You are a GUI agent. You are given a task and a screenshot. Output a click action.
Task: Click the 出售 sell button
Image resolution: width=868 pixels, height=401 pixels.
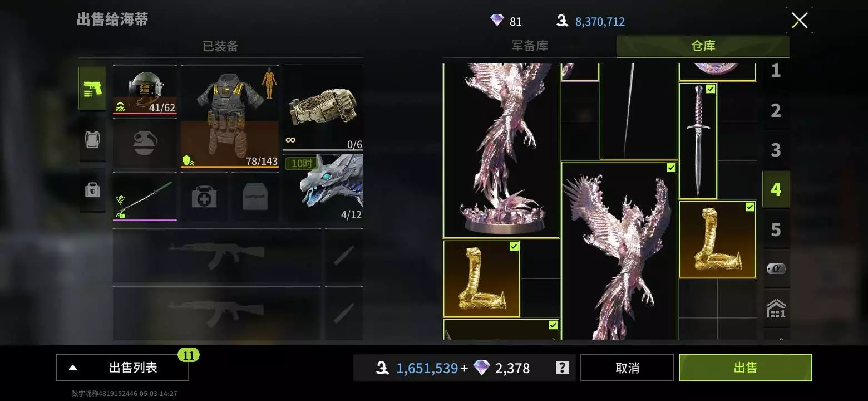(x=745, y=368)
